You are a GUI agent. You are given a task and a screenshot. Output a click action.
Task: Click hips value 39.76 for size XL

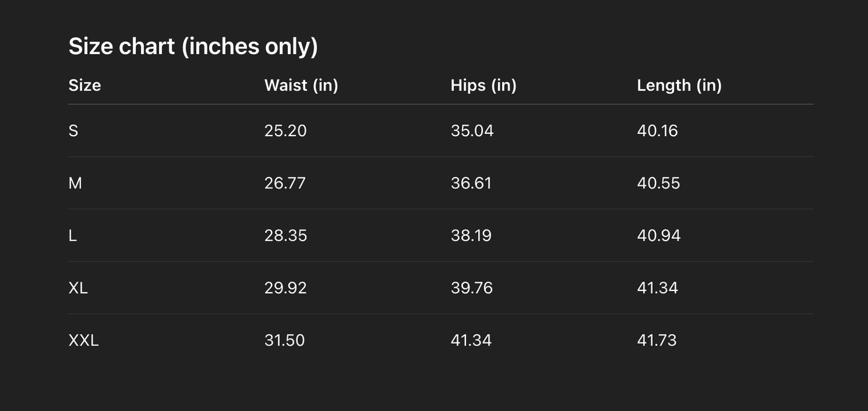472,288
